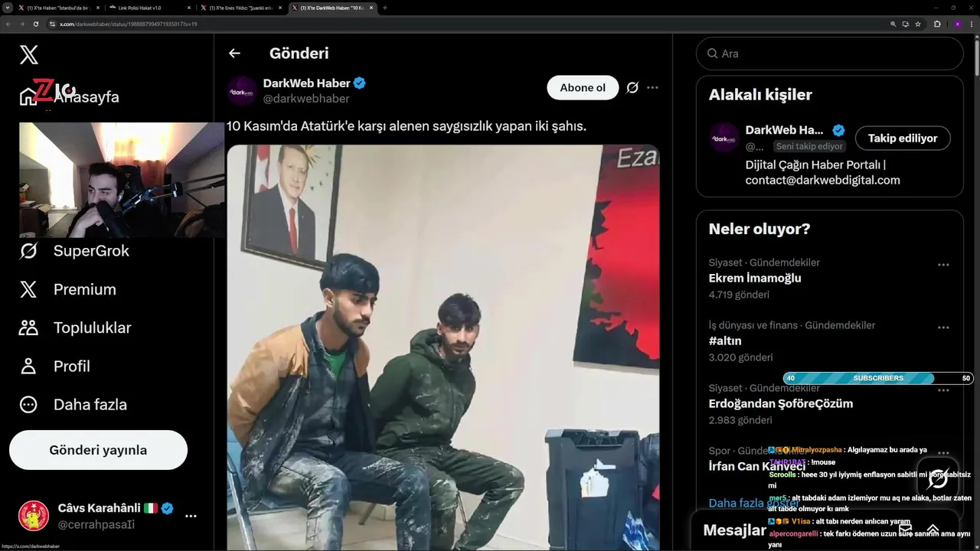Screen dimensions: 980x551
Task: Click the Ara search field
Action: (829, 54)
